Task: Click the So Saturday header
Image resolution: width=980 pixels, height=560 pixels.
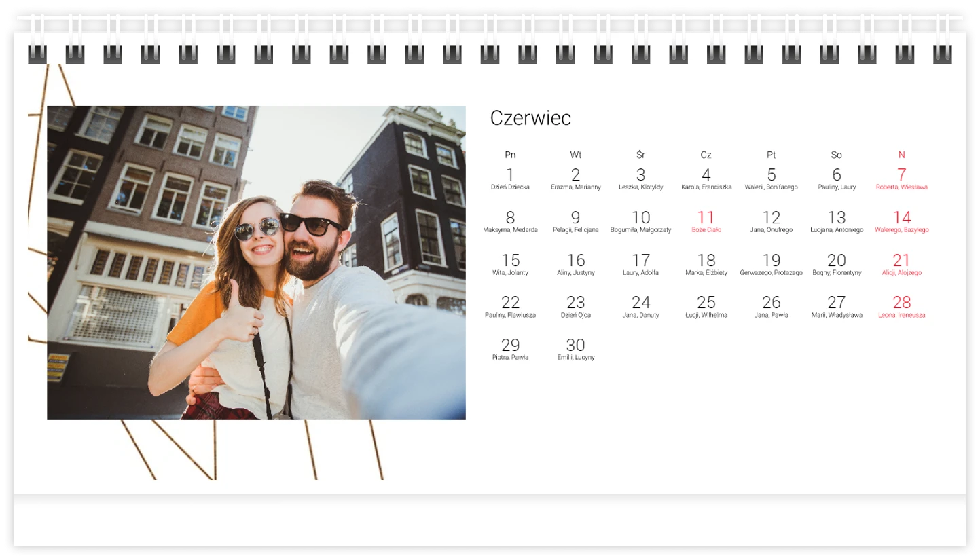Action: tap(836, 155)
